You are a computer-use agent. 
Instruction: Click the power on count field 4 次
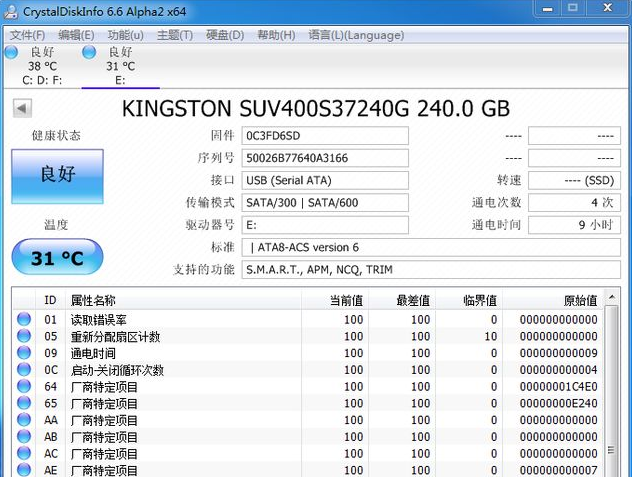[574, 203]
